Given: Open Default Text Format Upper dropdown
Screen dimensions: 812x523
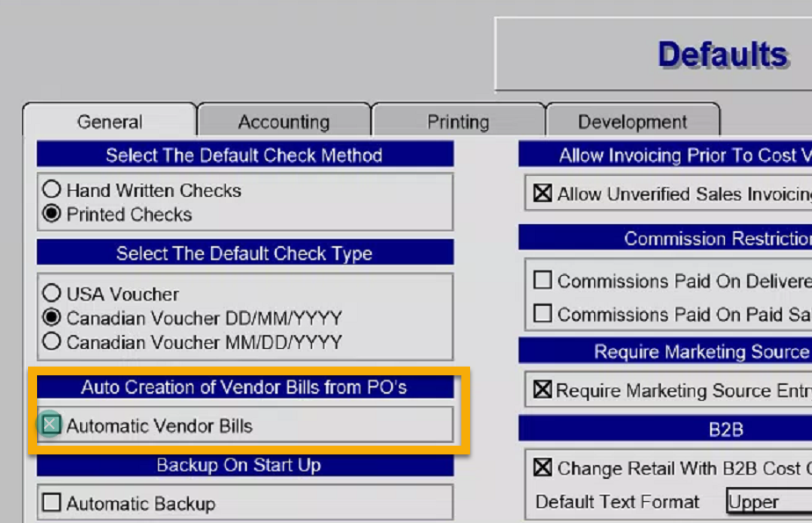Looking at the screenshot, I should [x=769, y=501].
